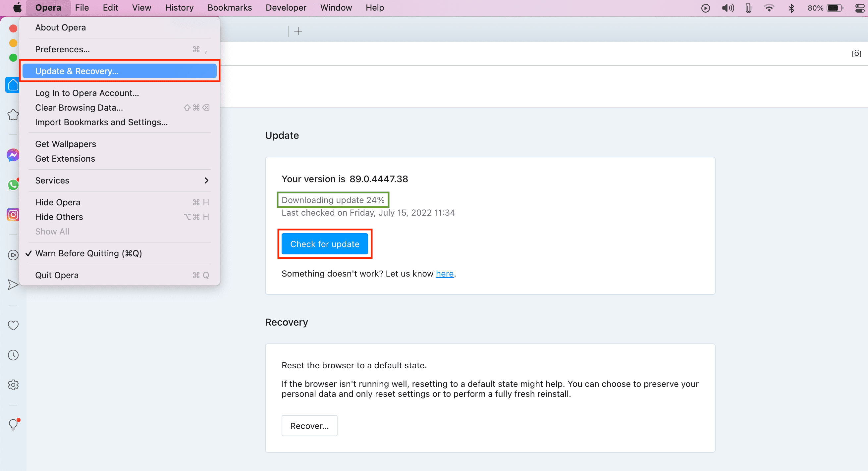Screen dimensions: 868x471
Task: Open the File menu
Action: pos(82,7)
